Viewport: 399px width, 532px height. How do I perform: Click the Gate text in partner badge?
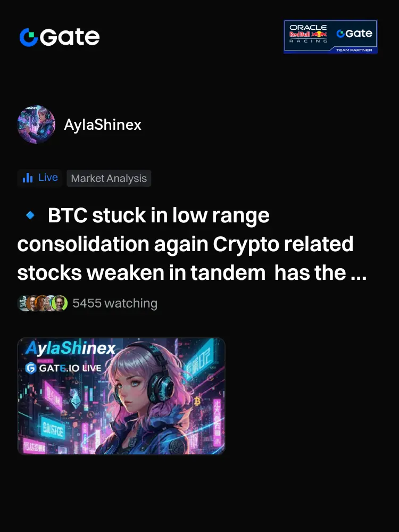(354, 33)
